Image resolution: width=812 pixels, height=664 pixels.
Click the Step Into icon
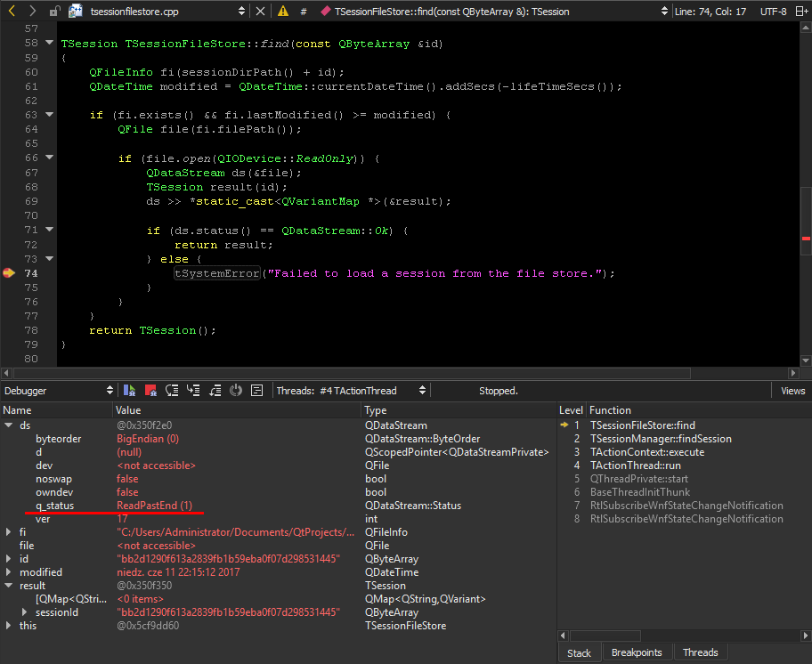(192, 390)
